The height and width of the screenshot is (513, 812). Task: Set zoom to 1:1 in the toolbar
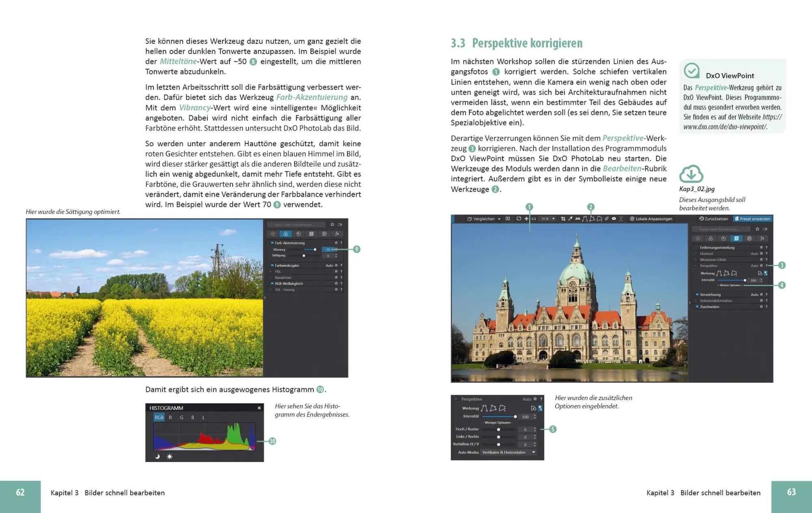(x=533, y=219)
